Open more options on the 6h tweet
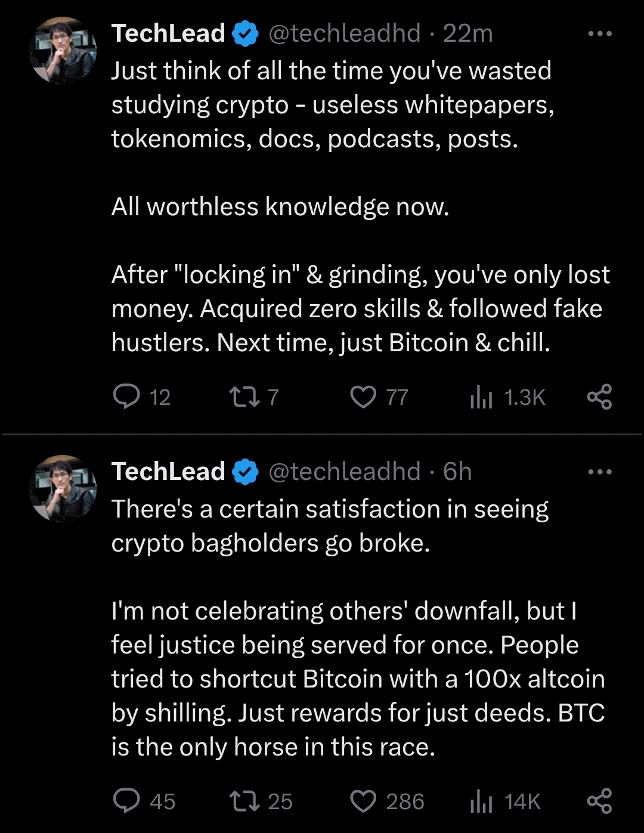Viewport: 644px width, 833px height. tap(599, 472)
